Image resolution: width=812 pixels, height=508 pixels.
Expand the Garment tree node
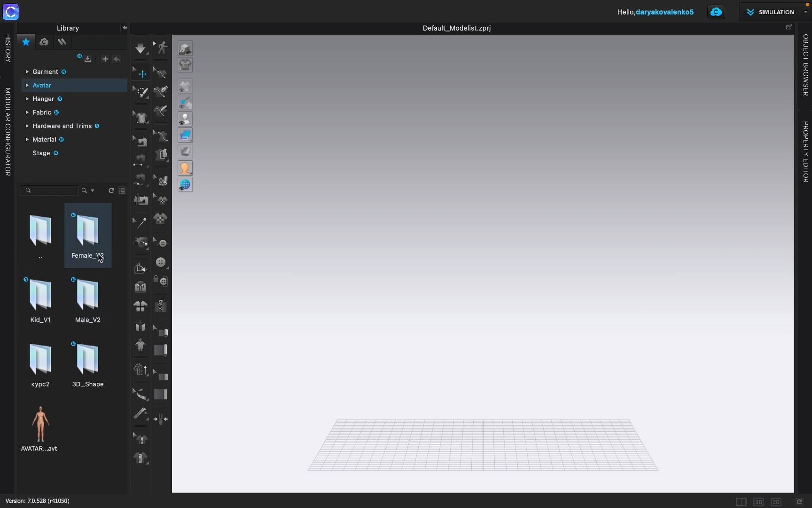tap(27, 72)
